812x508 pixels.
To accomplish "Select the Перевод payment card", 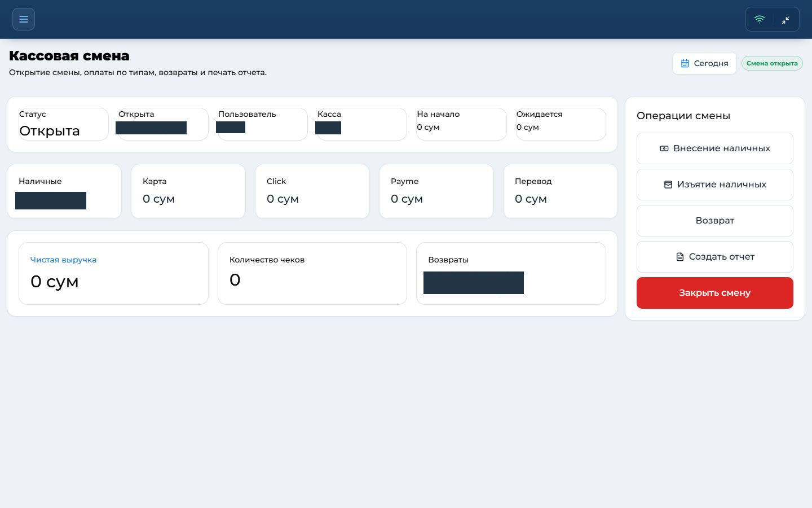I will (561, 191).
